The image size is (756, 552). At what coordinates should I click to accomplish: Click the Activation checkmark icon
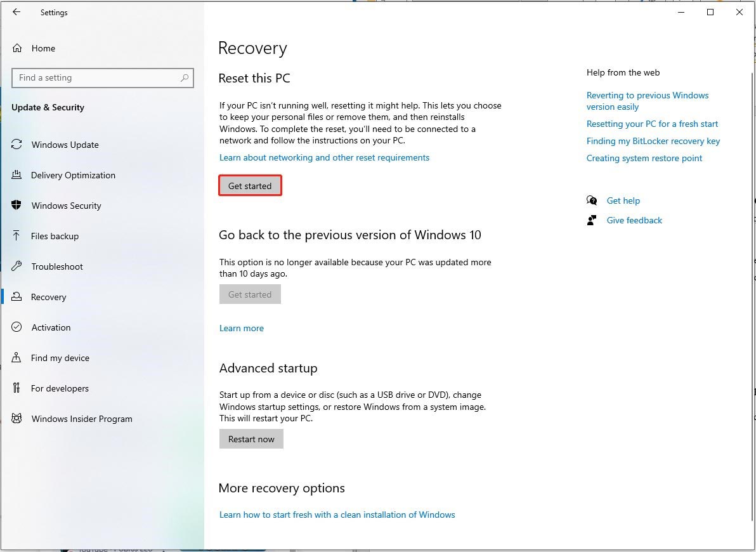pyautogui.click(x=16, y=327)
